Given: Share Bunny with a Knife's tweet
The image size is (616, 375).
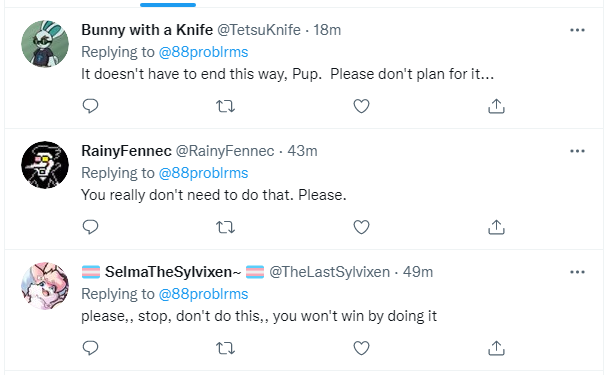Looking at the screenshot, I should coord(496,106).
